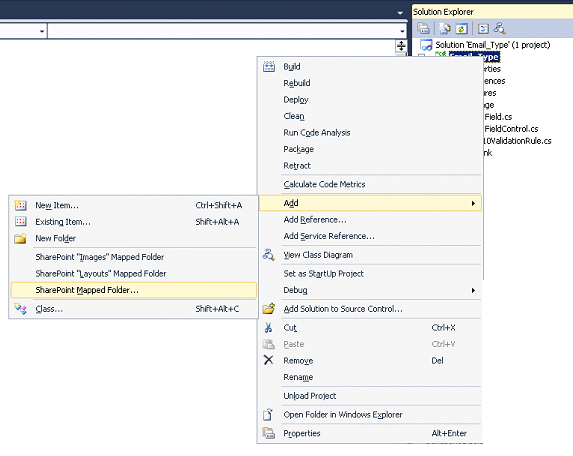Choose Set as StartUp Project

point(370,273)
